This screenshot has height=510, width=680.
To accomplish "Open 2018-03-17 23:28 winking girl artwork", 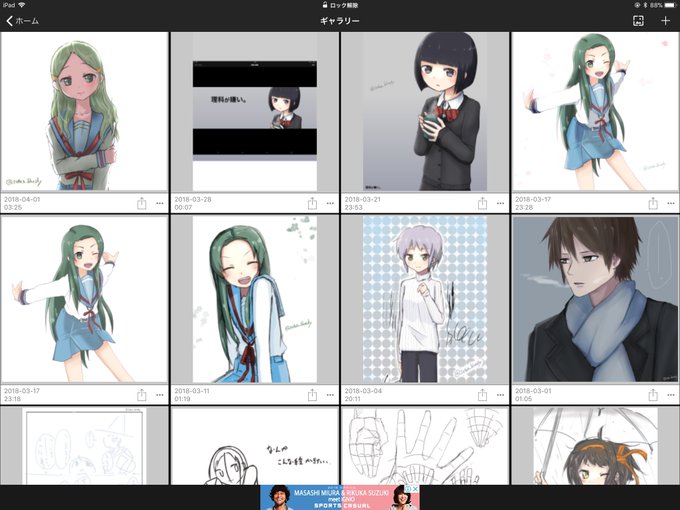I will [595, 111].
